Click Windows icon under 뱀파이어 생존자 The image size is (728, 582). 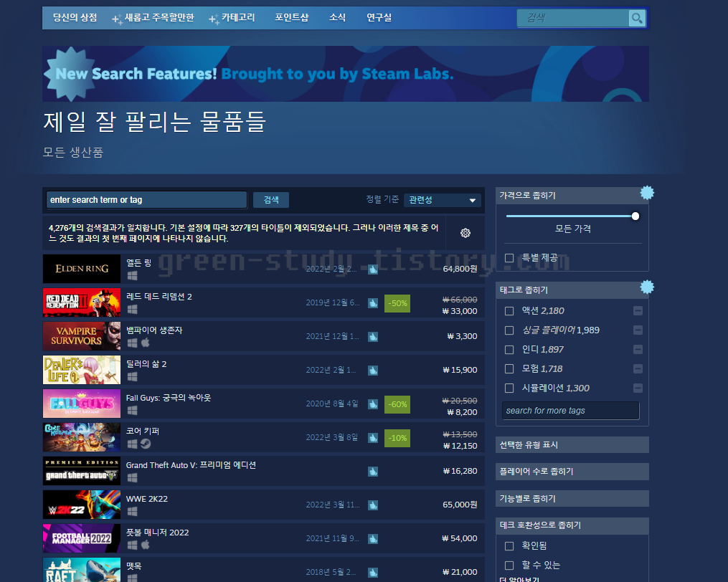coord(132,343)
